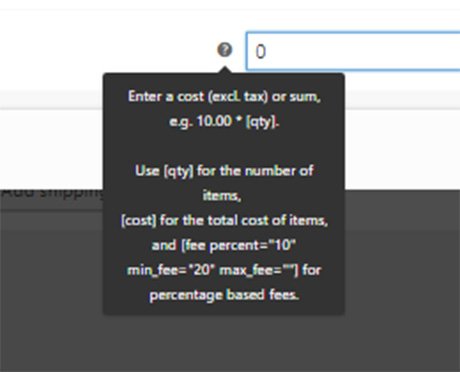Click light gray strip beneath the cost field
Image resolution: width=460 pixels, height=372 pixels.
pyautogui.click(x=402, y=99)
